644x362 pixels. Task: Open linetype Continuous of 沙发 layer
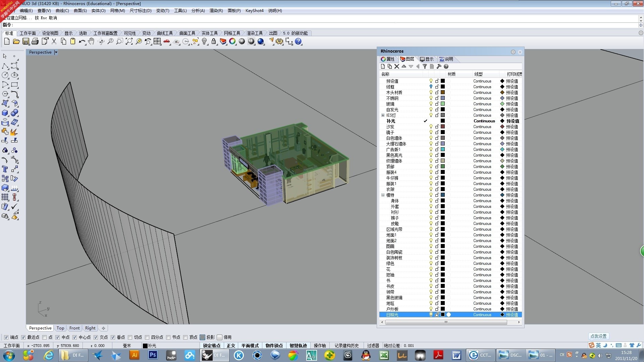(x=482, y=126)
